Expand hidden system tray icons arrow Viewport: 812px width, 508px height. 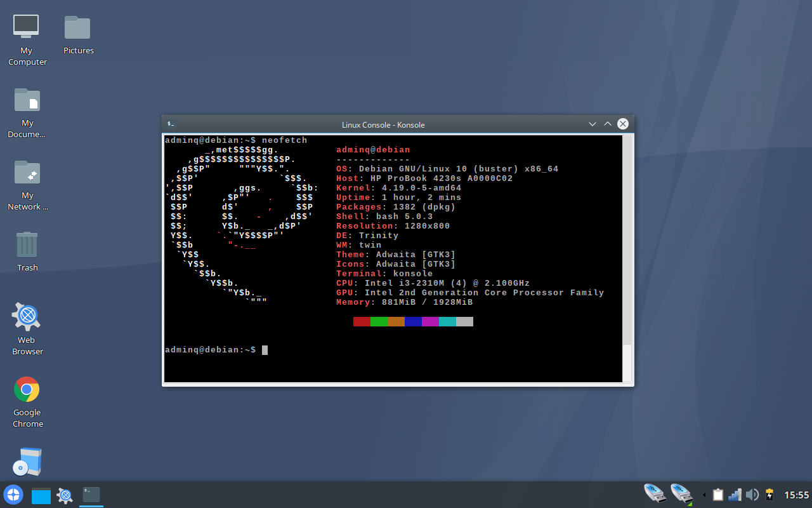(x=704, y=495)
